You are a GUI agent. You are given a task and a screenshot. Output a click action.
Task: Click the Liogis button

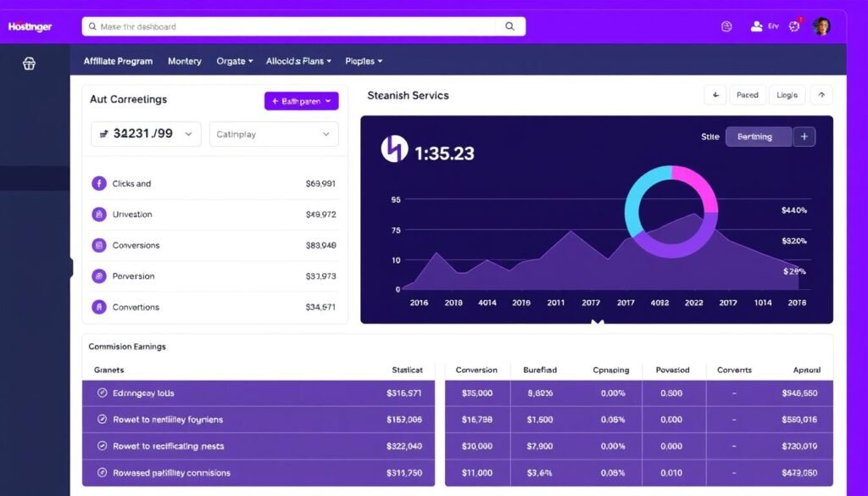(x=787, y=95)
